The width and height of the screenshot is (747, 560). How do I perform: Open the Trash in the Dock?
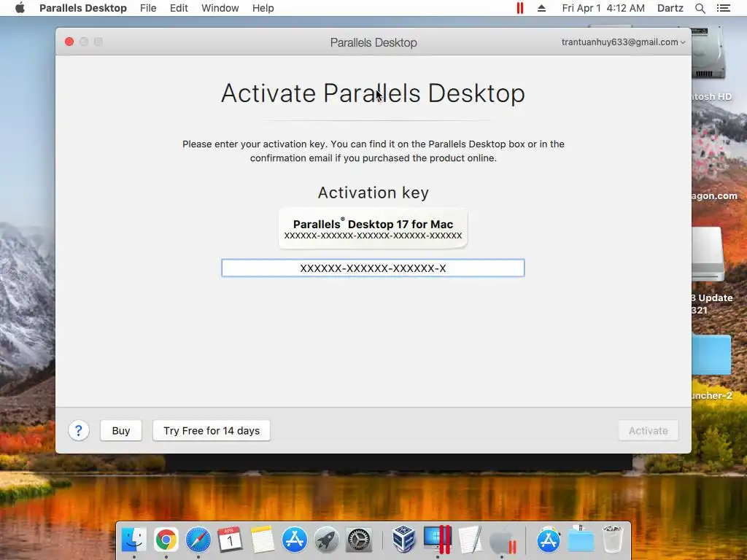pos(613,540)
